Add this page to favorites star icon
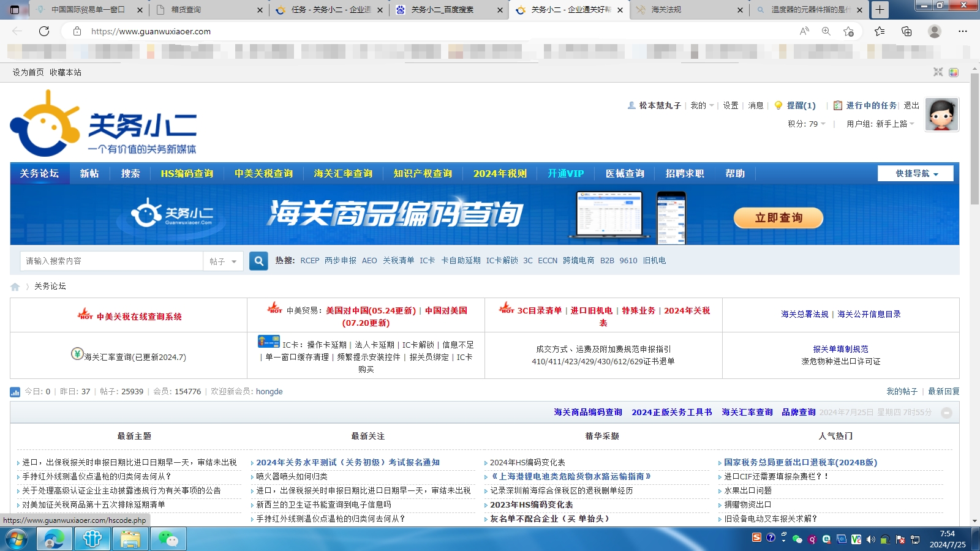 click(848, 31)
